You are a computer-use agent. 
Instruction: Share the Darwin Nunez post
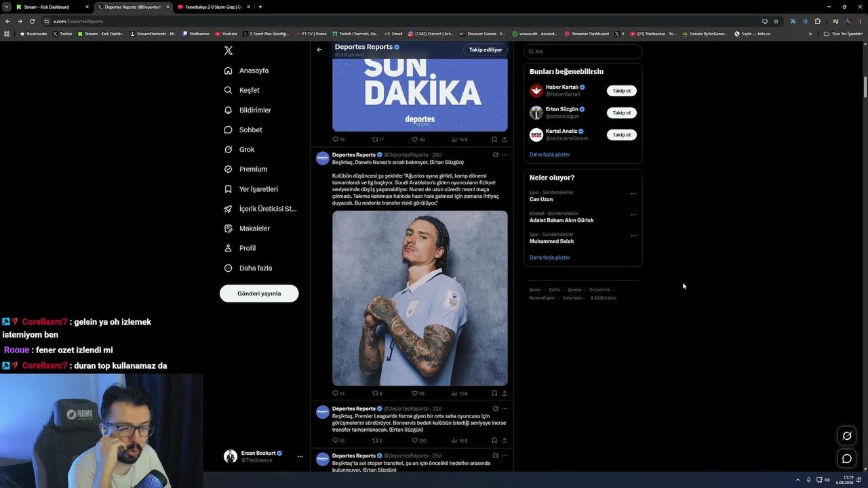pos(505,393)
